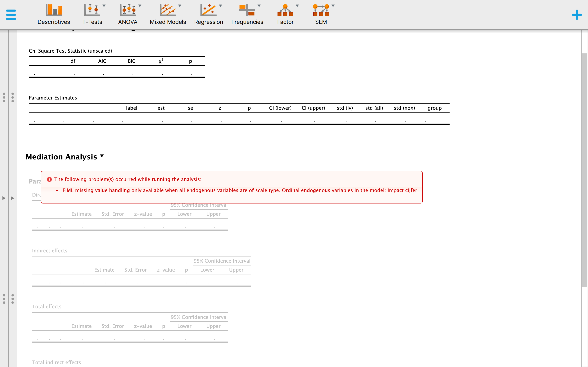Open the dropdown arrow beside Regression
The image size is (588, 367).
(x=220, y=6)
